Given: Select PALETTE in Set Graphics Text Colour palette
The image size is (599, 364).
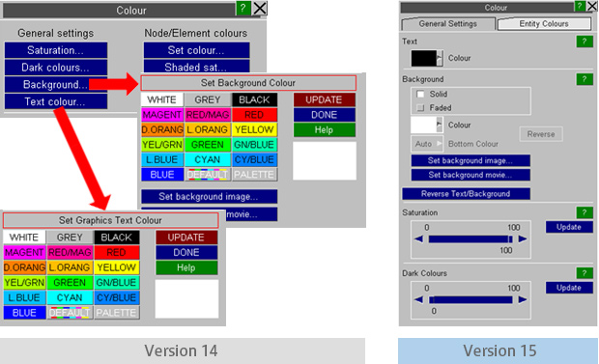Looking at the screenshot, I should coord(117,313).
